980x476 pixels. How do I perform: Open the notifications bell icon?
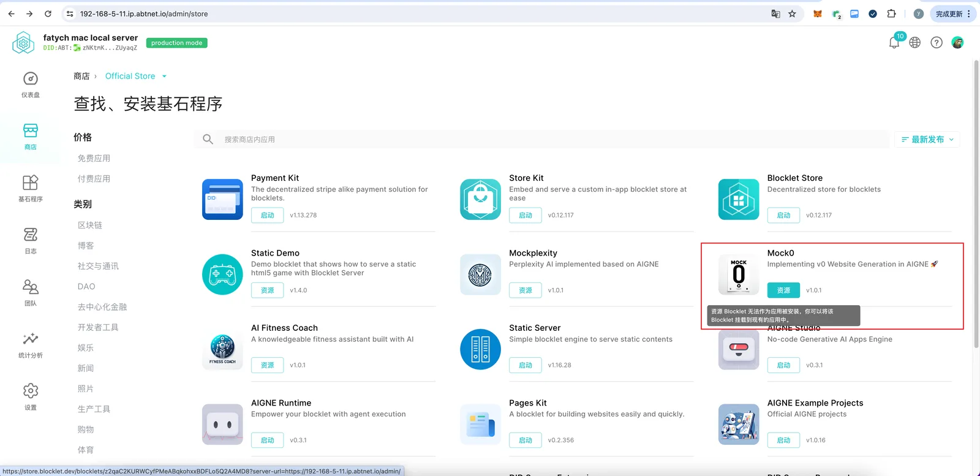pyautogui.click(x=894, y=42)
